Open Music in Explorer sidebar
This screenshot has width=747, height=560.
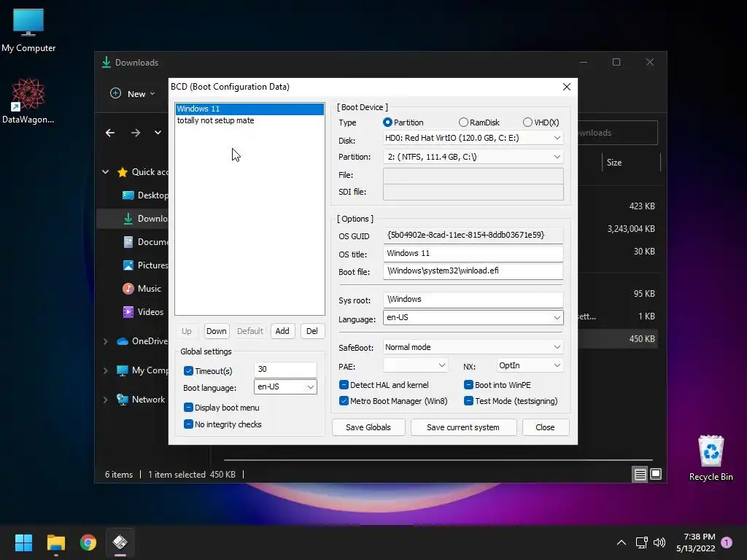(142, 289)
